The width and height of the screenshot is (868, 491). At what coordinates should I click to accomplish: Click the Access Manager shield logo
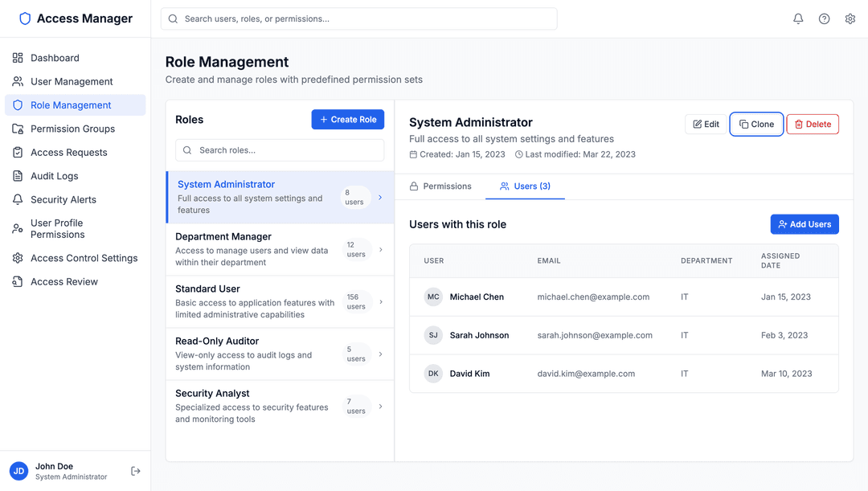pyautogui.click(x=24, y=18)
